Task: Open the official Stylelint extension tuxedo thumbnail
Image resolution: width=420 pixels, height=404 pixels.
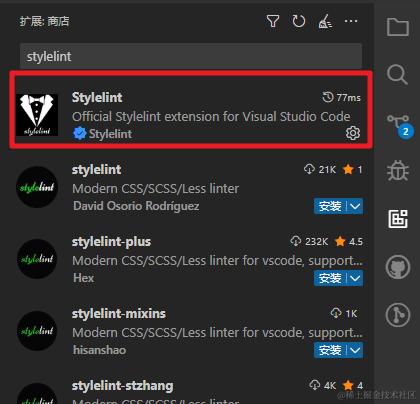Action: coord(37,115)
